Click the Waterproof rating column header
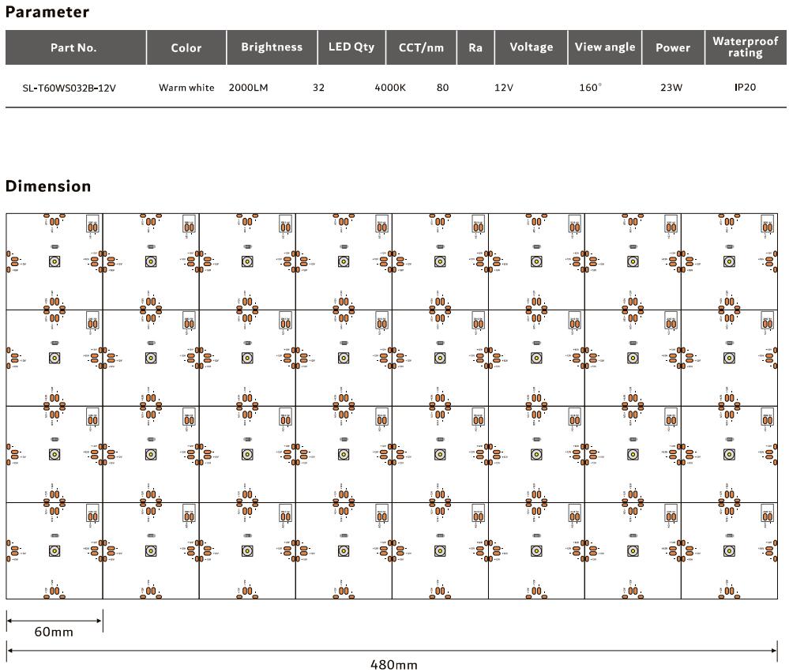The image size is (789, 672). click(745, 47)
